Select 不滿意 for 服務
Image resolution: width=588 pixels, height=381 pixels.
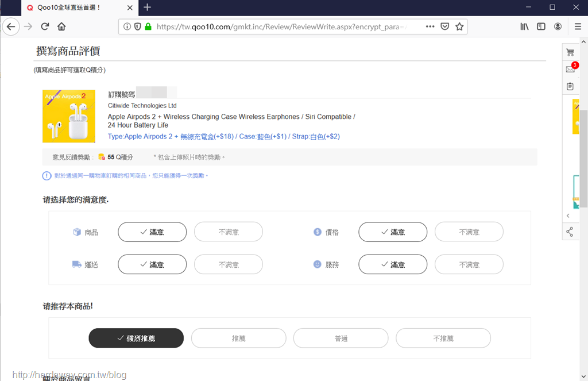(469, 265)
